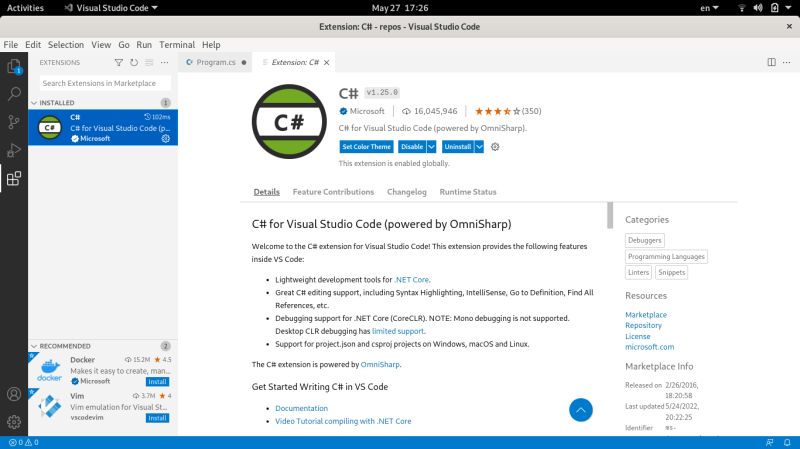Switch to Feature Contributions tab
This screenshot has width=800, height=449.
[333, 192]
